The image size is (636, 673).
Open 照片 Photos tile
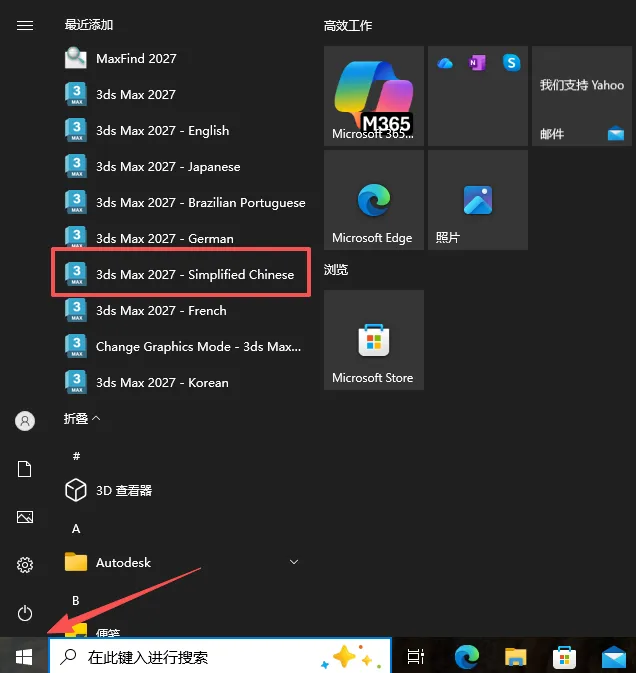click(478, 200)
